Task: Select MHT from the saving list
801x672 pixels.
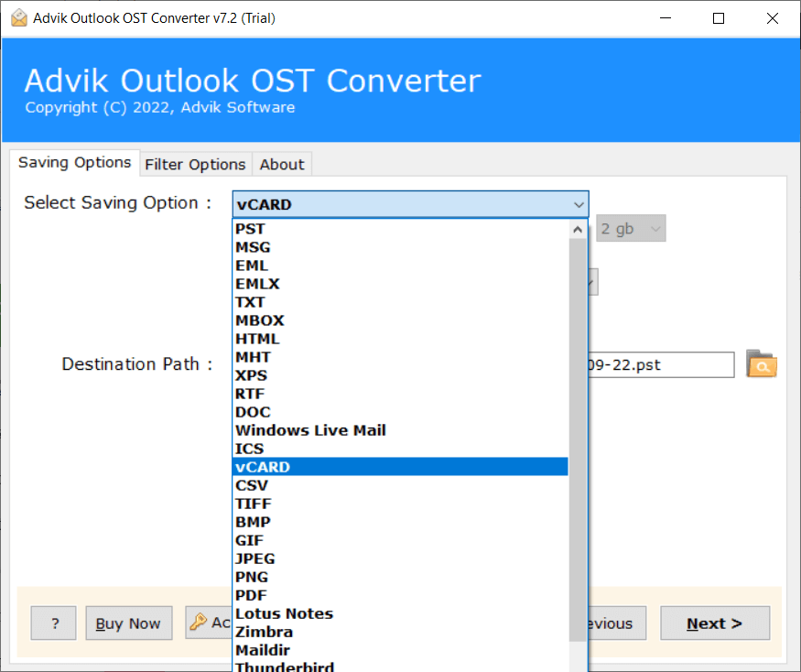Action: (x=401, y=357)
